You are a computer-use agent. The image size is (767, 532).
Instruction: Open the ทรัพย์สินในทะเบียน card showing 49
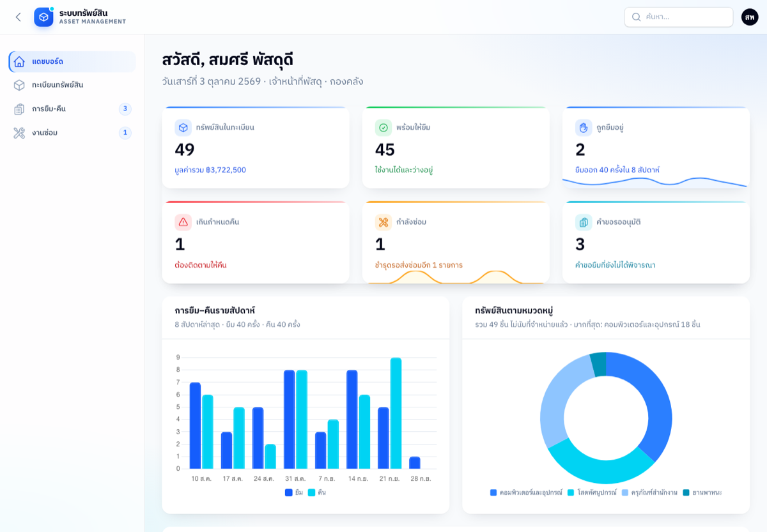(x=256, y=148)
